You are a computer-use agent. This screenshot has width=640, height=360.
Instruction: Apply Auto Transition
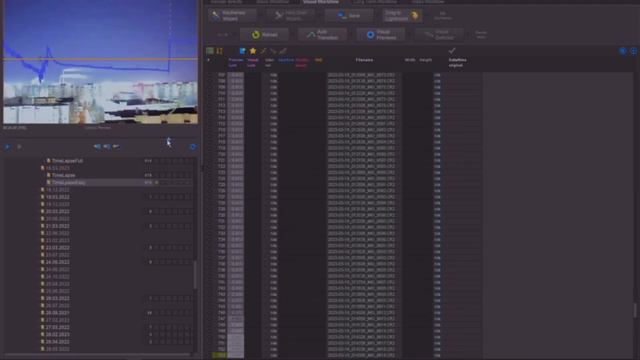[x=322, y=35]
